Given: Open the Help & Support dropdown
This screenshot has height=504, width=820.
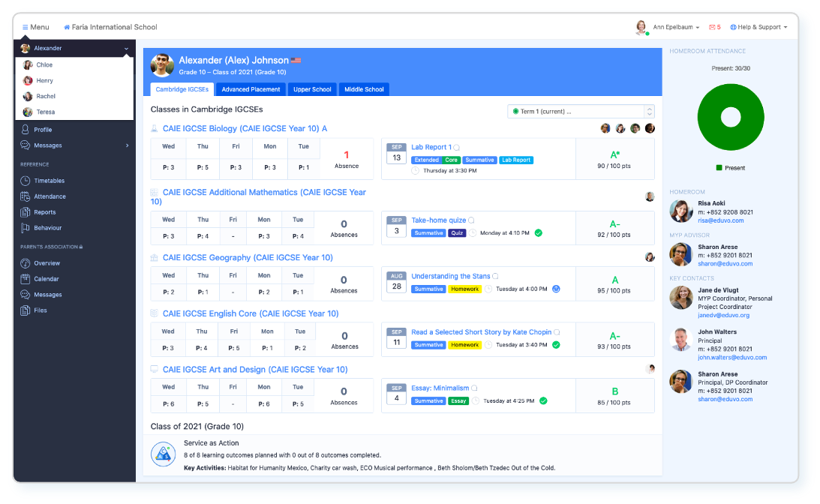Looking at the screenshot, I should (758, 28).
